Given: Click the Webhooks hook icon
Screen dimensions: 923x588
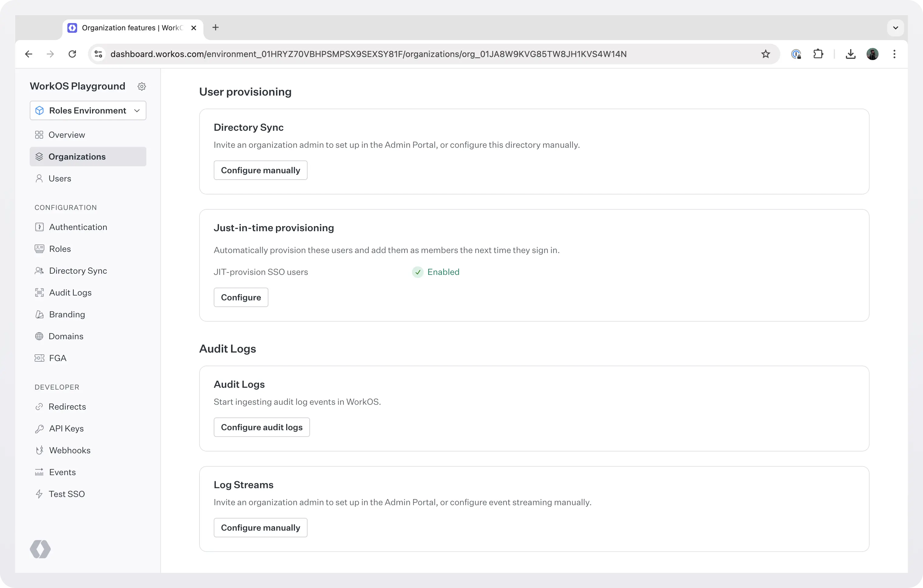Looking at the screenshot, I should pyautogui.click(x=39, y=451).
